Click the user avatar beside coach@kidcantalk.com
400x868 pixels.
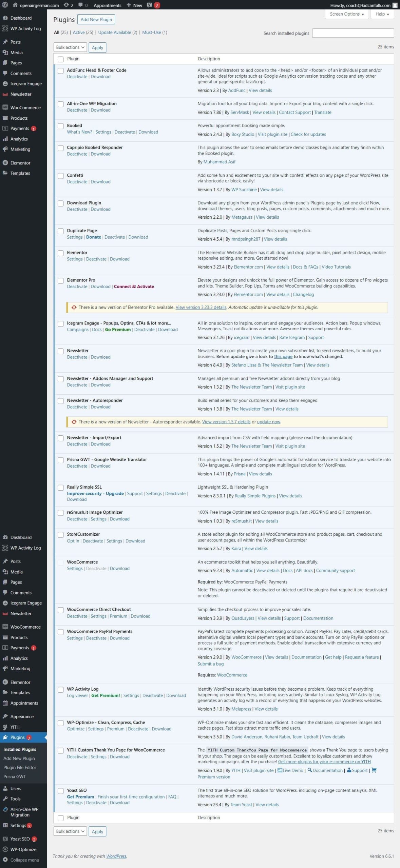(x=395, y=5)
